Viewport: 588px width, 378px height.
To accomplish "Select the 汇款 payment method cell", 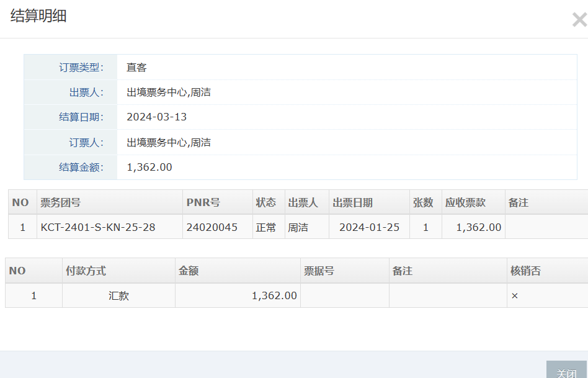I will click(118, 296).
